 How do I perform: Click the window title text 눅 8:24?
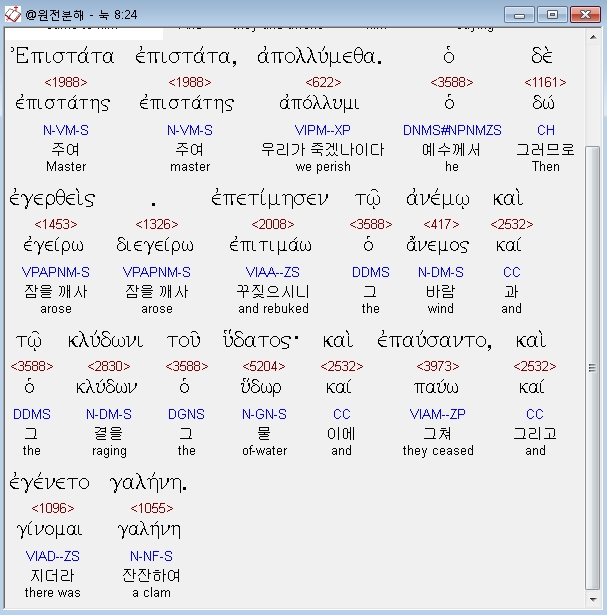tap(118, 15)
